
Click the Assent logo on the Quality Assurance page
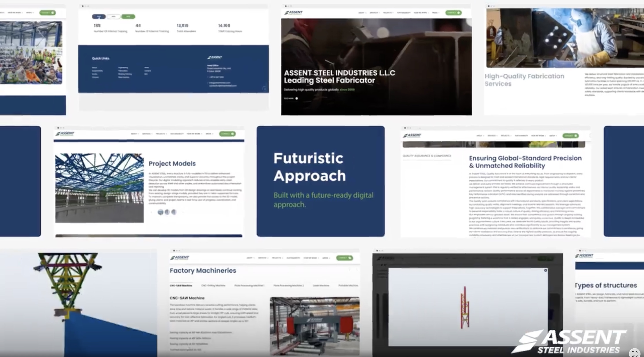pos(412,135)
